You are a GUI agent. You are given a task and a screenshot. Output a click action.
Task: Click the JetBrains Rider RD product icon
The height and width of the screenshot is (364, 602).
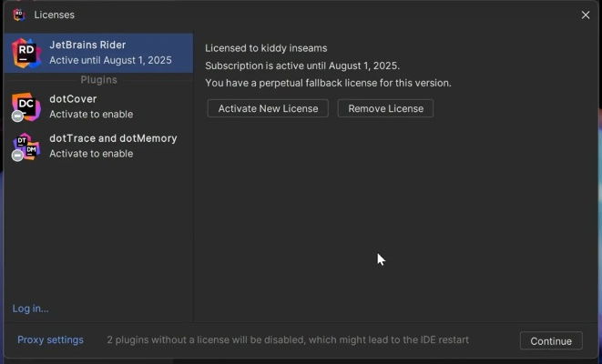pos(26,53)
